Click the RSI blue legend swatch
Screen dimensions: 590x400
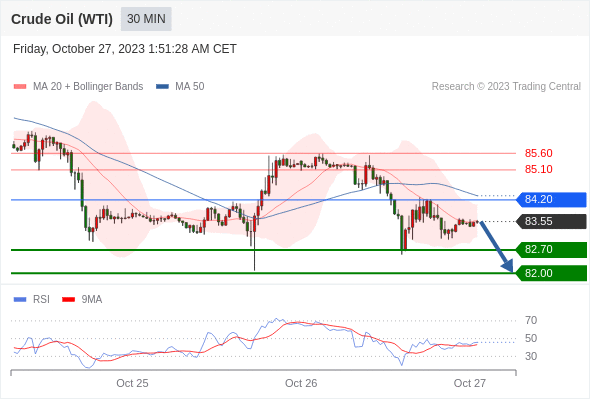click(x=20, y=300)
